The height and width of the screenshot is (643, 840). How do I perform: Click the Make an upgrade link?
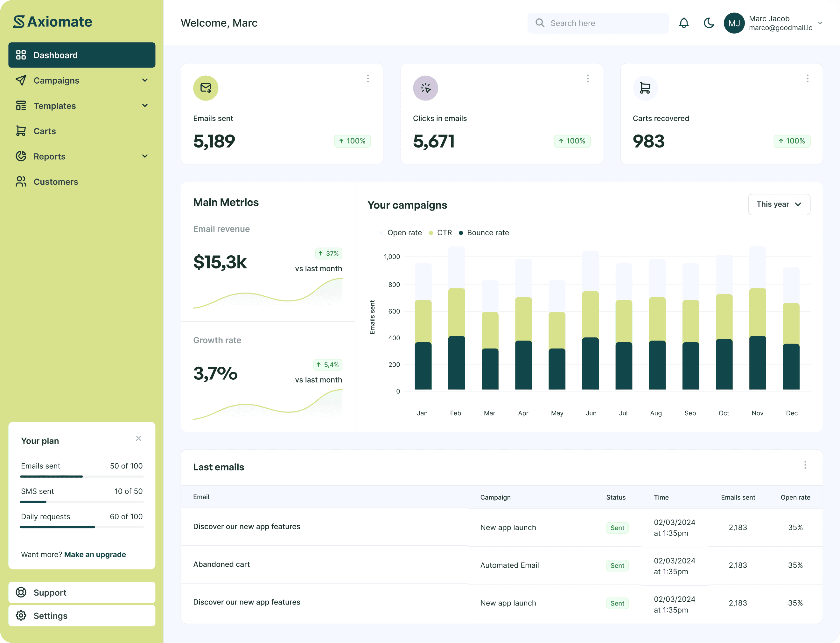pyautogui.click(x=95, y=555)
